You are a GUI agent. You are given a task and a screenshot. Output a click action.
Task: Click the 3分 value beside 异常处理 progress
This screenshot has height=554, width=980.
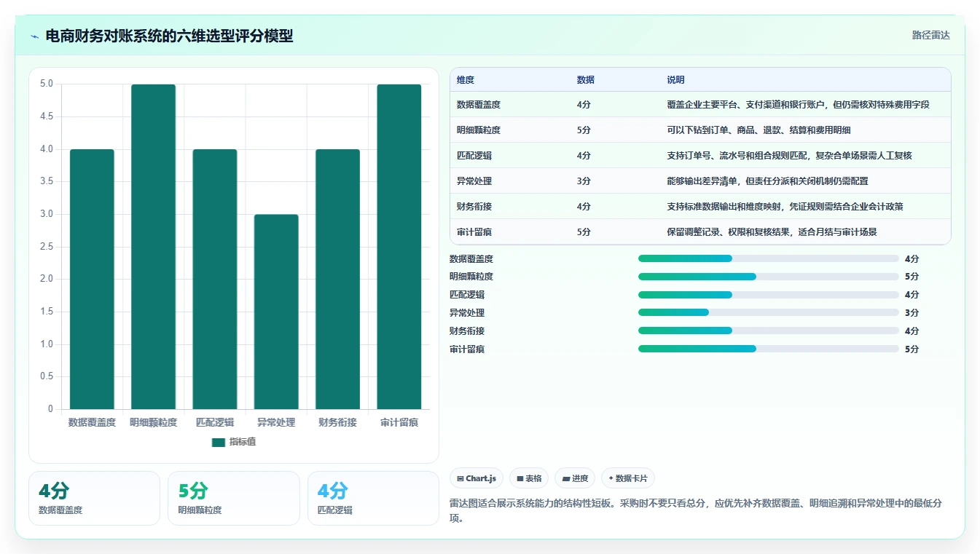pyautogui.click(x=912, y=313)
